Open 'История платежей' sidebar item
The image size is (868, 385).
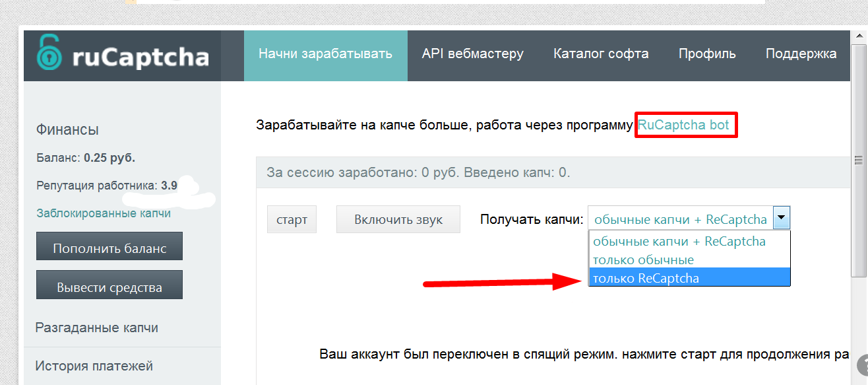[x=94, y=365]
